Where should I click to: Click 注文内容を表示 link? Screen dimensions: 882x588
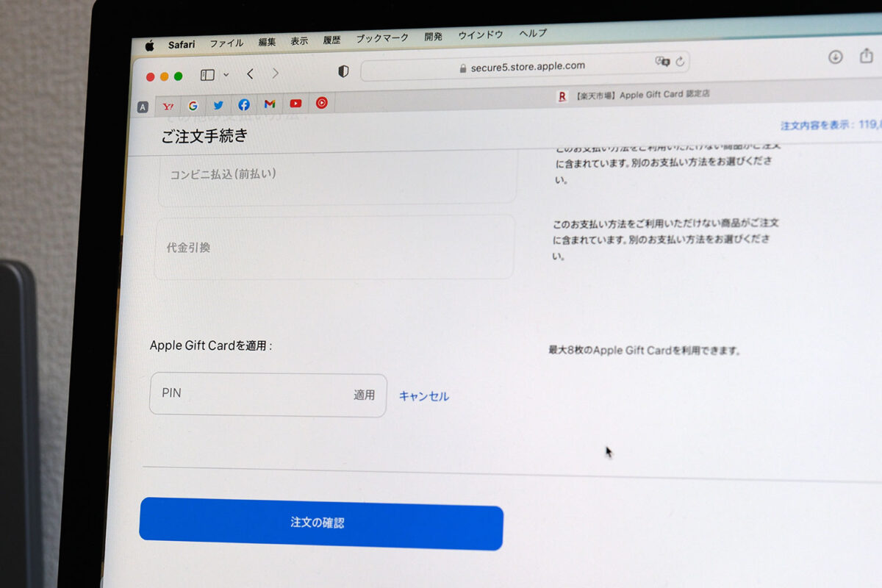click(831, 125)
